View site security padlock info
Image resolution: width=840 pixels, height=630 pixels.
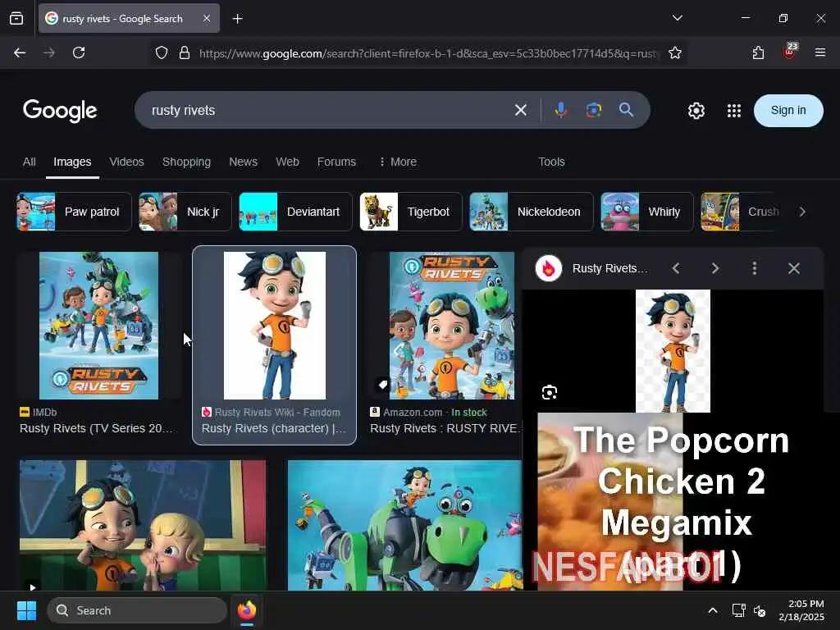click(185, 52)
